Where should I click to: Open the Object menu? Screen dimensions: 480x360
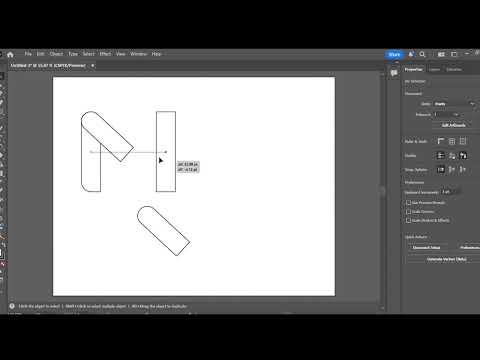click(56, 54)
